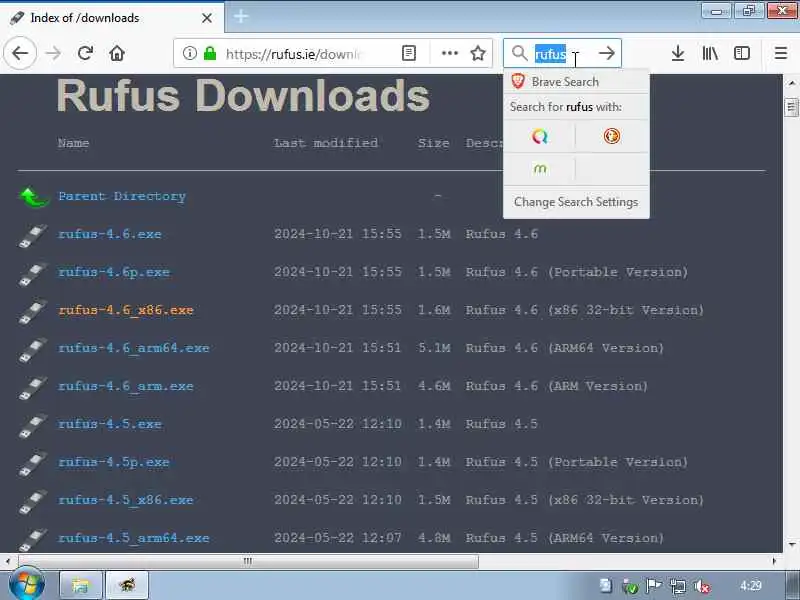Click the USB icon beside rufus-4.6_x86.exe
Screen dimensions: 800x600
(33, 312)
